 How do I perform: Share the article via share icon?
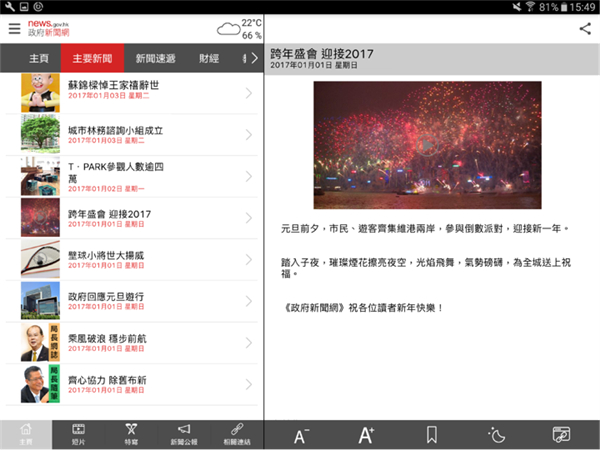tap(585, 29)
